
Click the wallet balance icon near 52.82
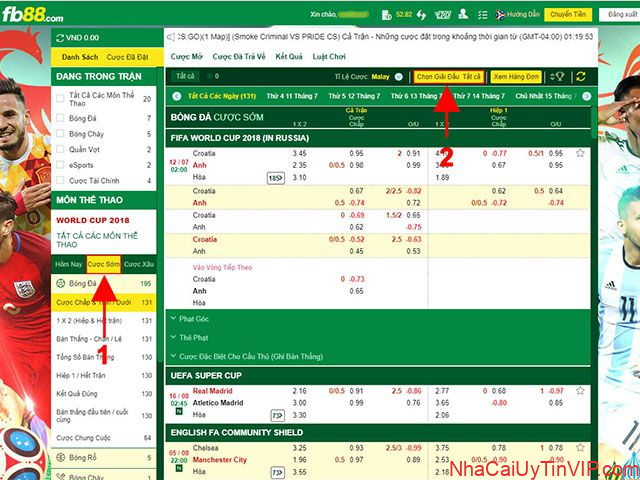point(387,15)
